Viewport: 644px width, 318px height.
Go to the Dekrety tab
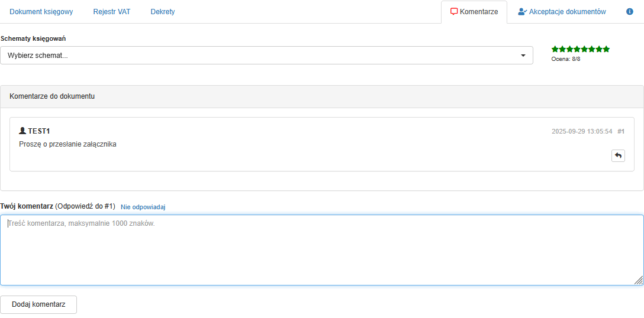pos(163,12)
